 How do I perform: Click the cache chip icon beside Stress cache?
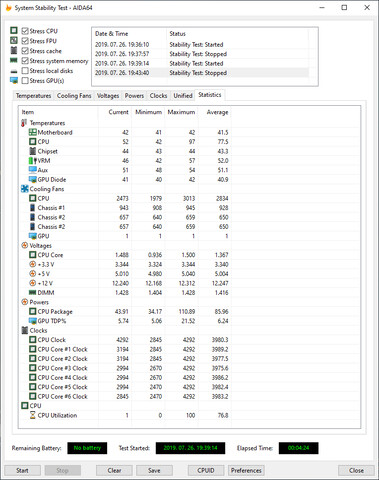tap(14, 51)
